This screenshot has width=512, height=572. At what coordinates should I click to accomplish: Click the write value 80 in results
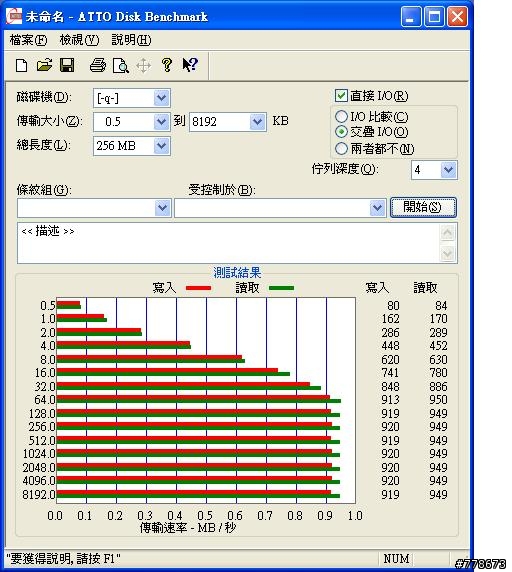(393, 305)
